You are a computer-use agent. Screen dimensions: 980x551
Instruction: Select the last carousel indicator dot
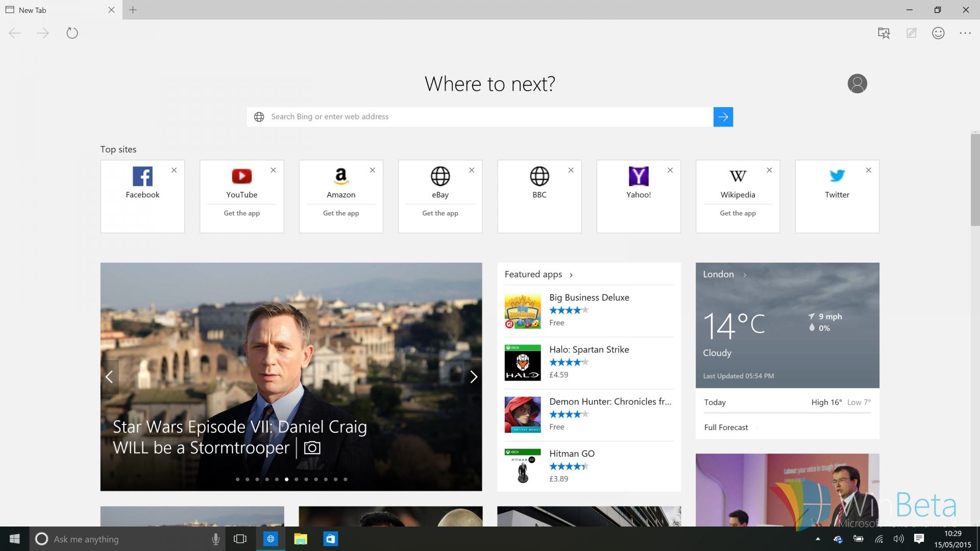(346, 480)
